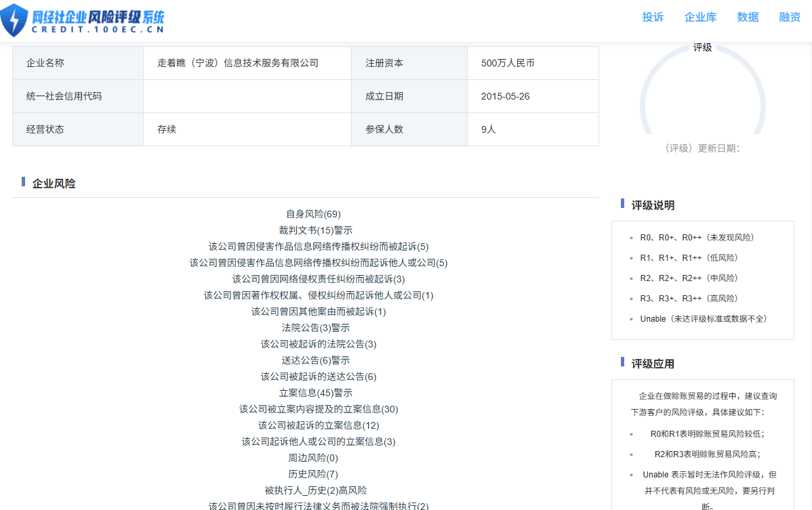Open 被执行人_历史(2)高风险 entry
The image size is (812, 510).
pos(315,490)
